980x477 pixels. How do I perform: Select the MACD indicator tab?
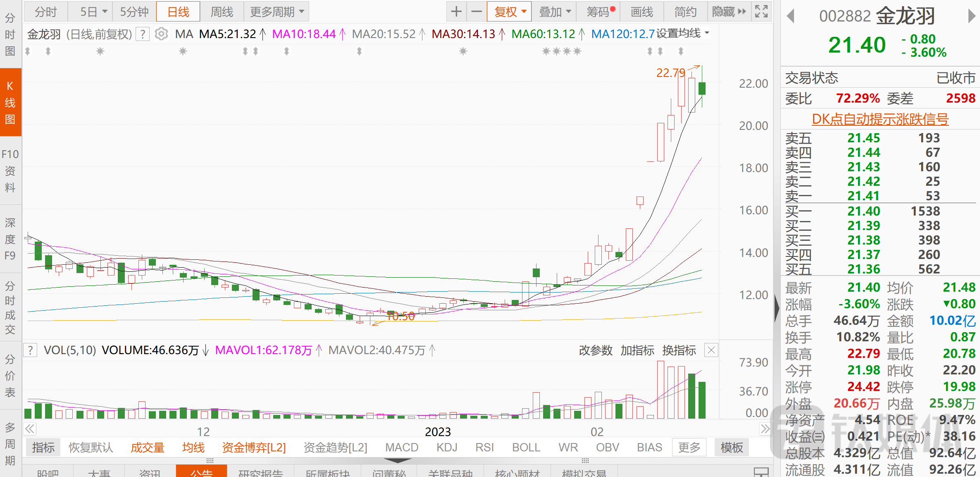tap(402, 448)
